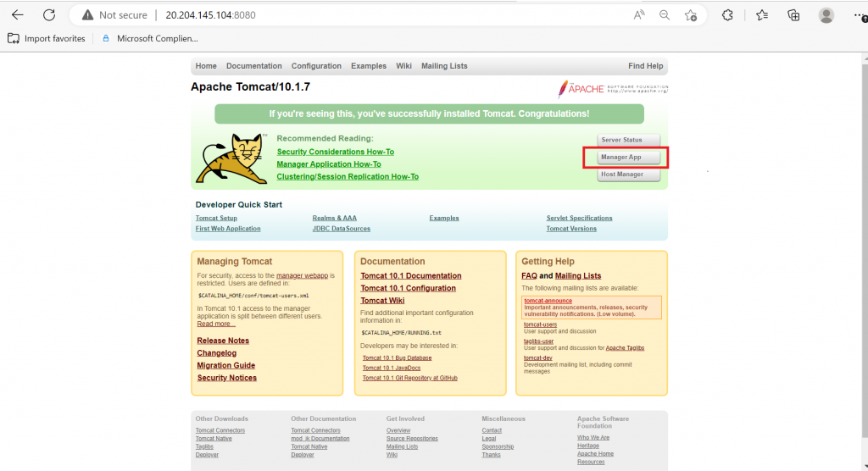Click Find Help in navigation bar
Viewport: 868px width, 471px height.
[x=645, y=66]
